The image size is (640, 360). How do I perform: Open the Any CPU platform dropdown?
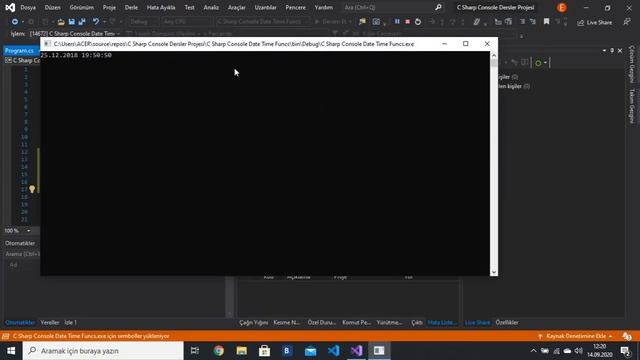(187, 22)
